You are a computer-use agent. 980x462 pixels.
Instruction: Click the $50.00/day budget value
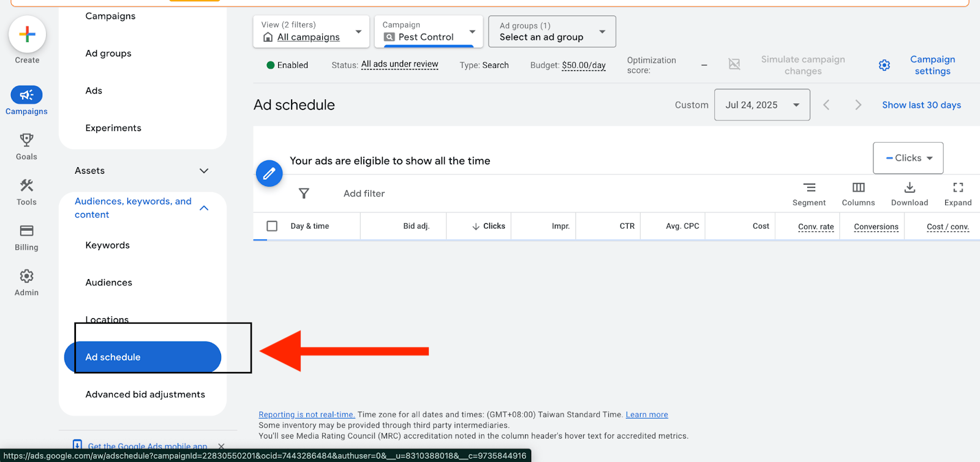584,65
